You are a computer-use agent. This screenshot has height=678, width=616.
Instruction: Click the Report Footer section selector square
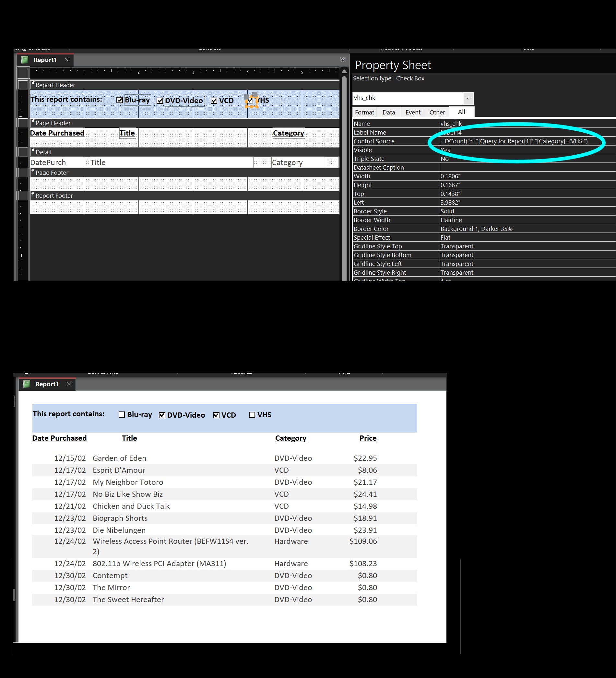[23, 196]
